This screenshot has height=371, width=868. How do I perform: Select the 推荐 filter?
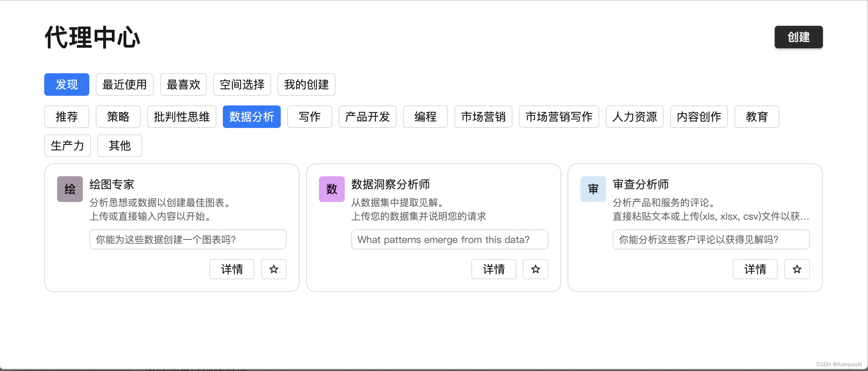[67, 117]
